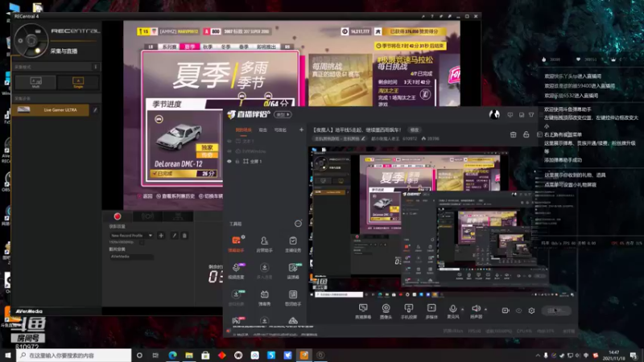The image size is (644, 362).
Task: Open New Record Profile dropdown
Action: [131, 236]
